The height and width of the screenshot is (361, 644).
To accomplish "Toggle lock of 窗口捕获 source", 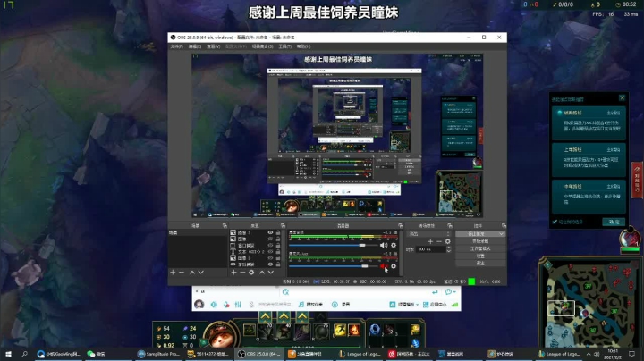I will pyautogui.click(x=278, y=246).
